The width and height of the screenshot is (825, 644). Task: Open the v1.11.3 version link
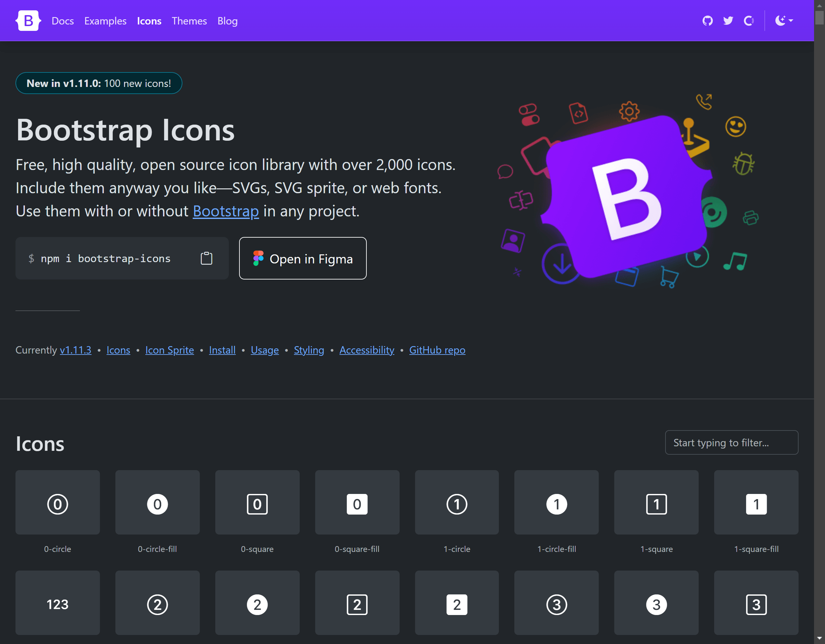(75, 350)
